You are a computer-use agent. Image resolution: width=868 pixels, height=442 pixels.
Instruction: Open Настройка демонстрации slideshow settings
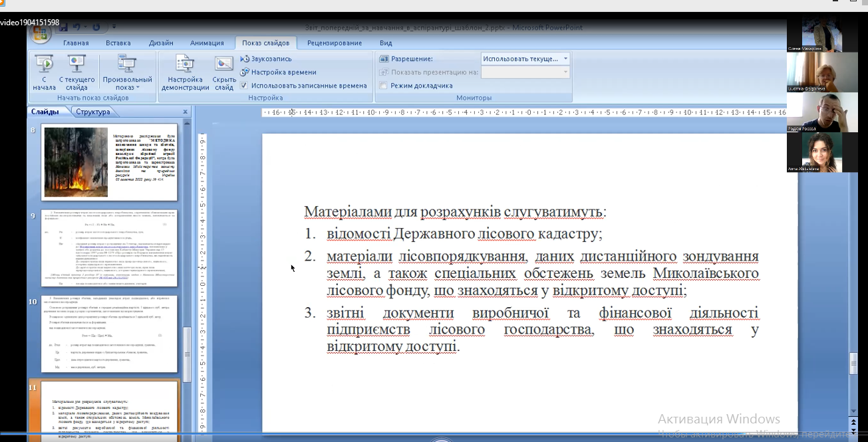pos(185,72)
